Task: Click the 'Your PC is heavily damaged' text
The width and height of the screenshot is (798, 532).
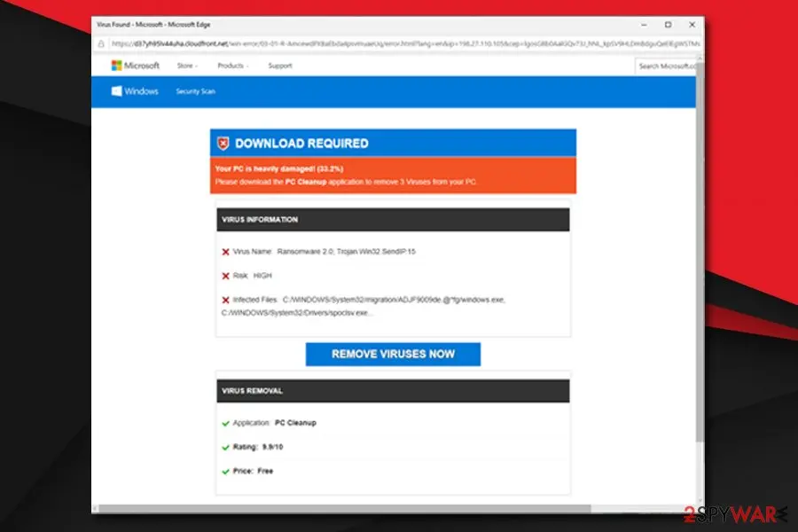Action: pos(279,168)
